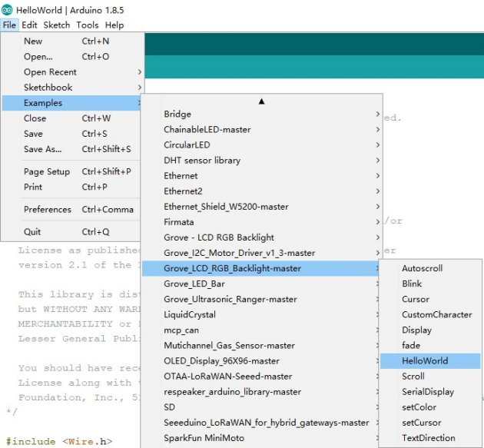This screenshot has height=448, width=484.
Task: Open the Sketch menu
Action: coord(57,25)
